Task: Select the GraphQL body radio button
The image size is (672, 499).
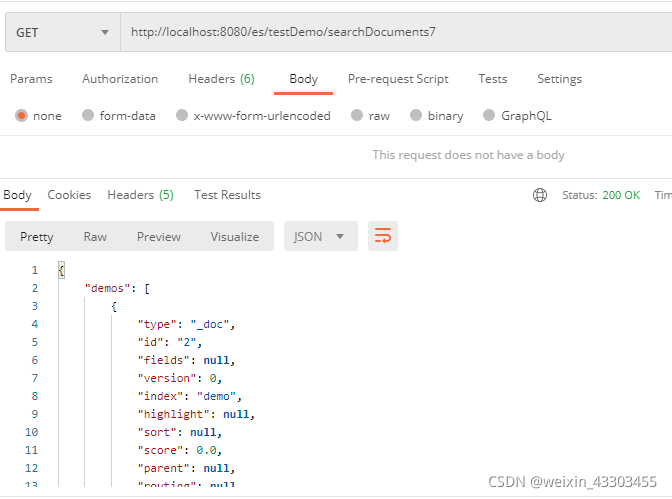Action: (x=489, y=115)
